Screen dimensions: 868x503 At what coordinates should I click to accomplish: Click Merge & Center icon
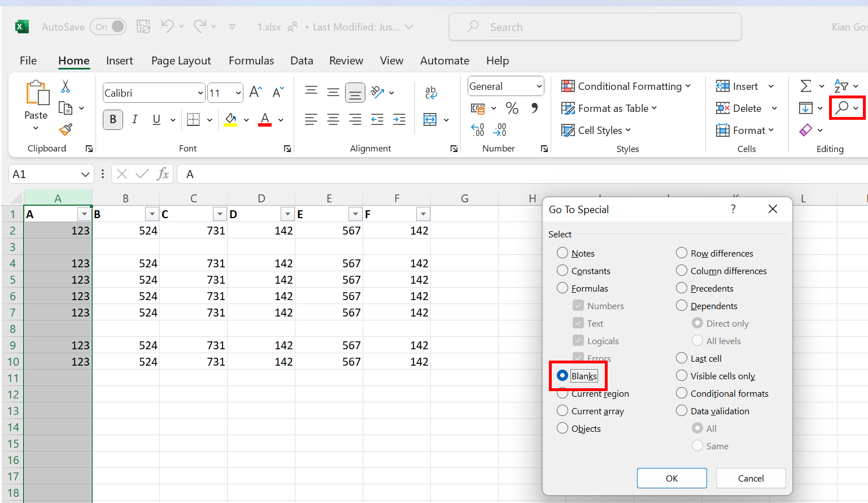tap(430, 119)
